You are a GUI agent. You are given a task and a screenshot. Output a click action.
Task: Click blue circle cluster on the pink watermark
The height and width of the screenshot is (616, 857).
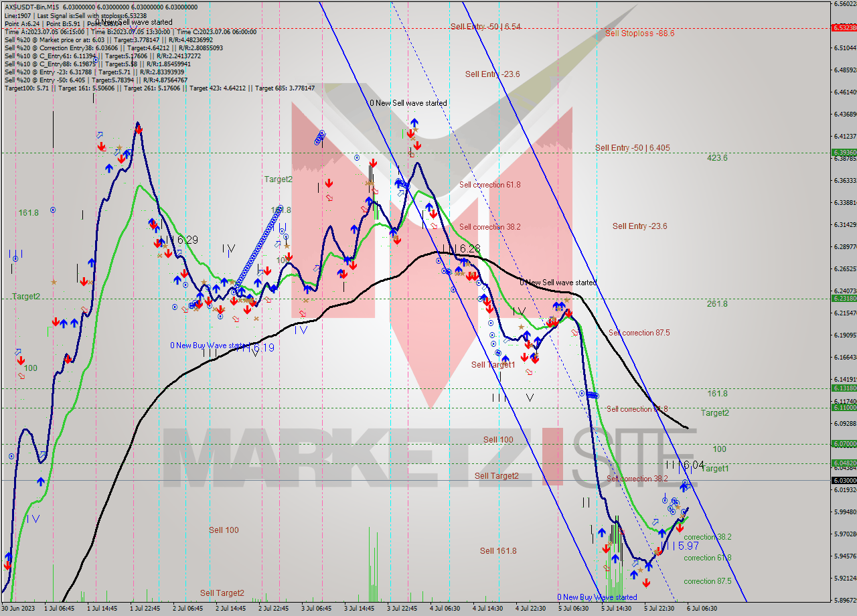tap(320, 138)
